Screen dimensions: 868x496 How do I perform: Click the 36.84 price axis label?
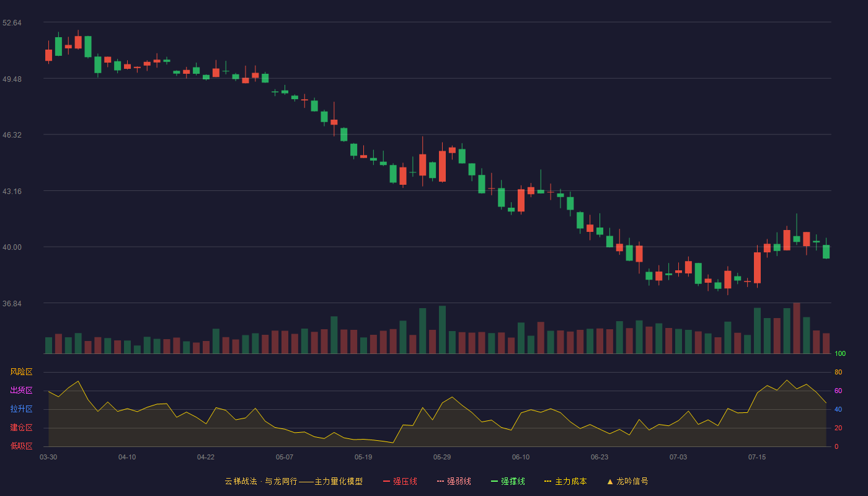(x=12, y=303)
